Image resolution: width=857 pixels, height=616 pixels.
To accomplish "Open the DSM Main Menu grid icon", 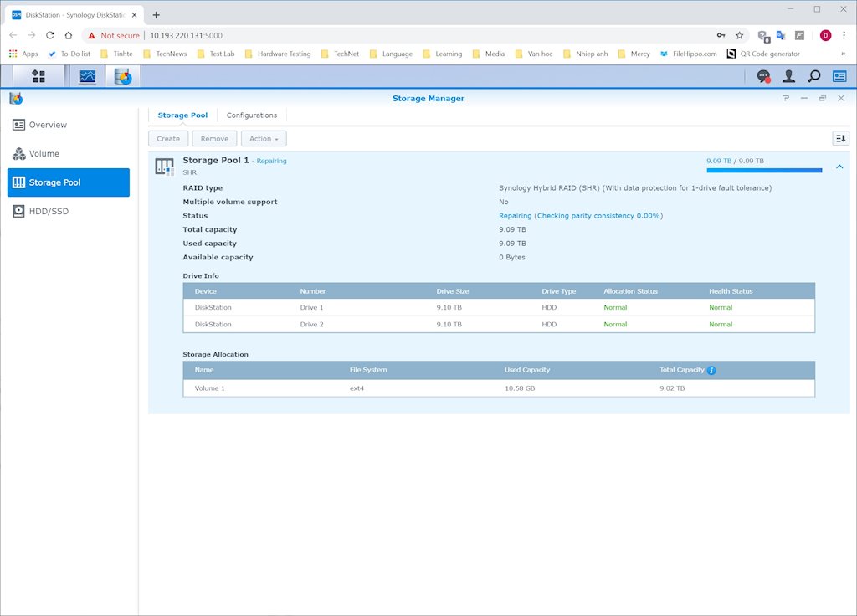I will tap(38, 76).
